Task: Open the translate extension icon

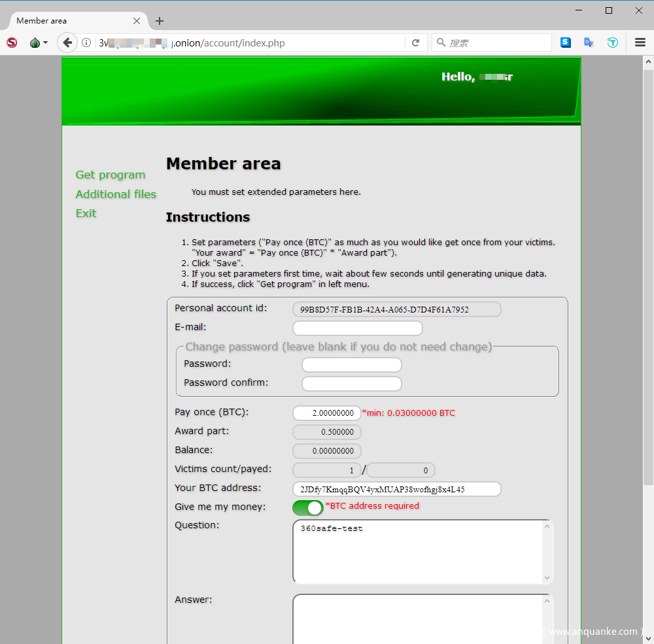Action: click(x=589, y=42)
